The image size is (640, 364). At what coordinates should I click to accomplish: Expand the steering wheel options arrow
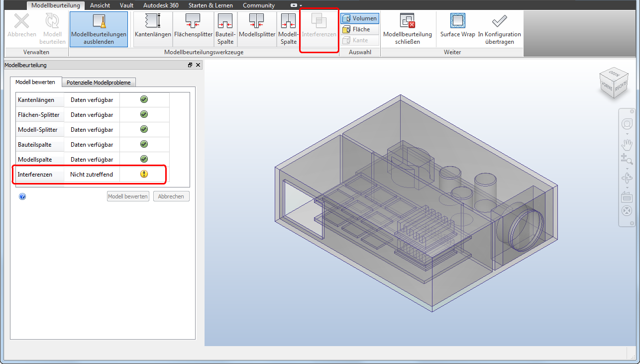(627, 134)
